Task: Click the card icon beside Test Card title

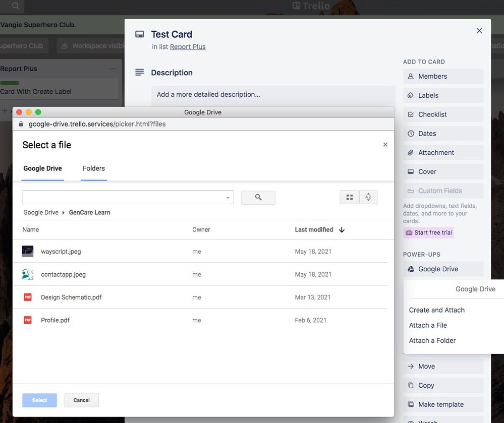Action: tap(140, 34)
